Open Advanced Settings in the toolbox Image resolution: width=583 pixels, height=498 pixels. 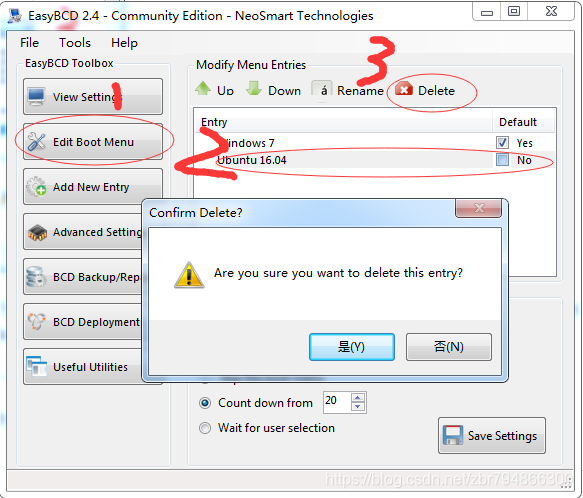point(83,232)
